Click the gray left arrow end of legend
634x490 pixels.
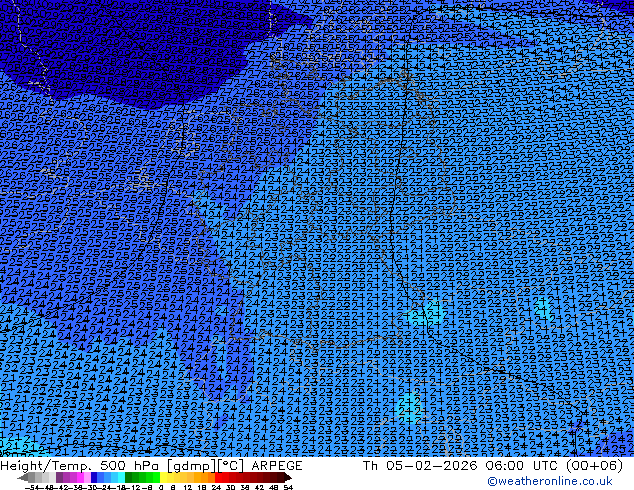click(23, 477)
